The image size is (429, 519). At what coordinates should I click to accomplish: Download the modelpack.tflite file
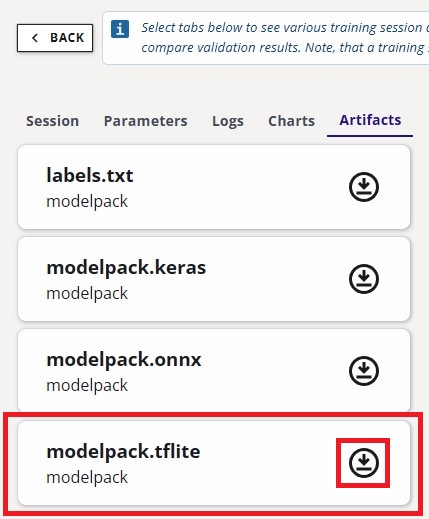point(364,463)
